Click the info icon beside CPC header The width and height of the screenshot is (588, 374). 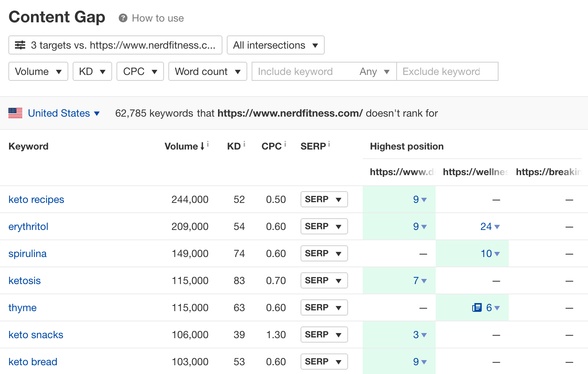(285, 144)
